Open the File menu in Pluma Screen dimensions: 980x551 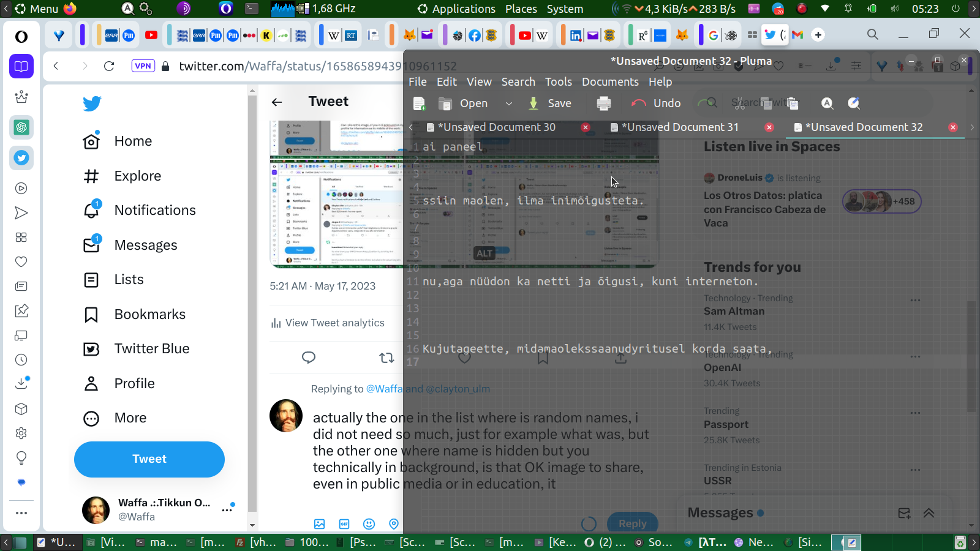(x=418, y=82)
